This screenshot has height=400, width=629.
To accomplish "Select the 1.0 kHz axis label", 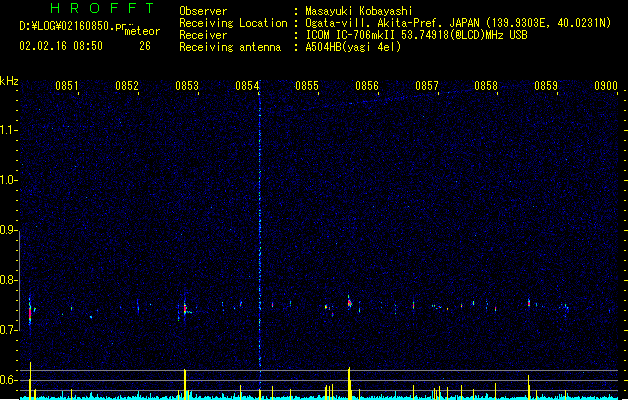I will click(8, 180).
